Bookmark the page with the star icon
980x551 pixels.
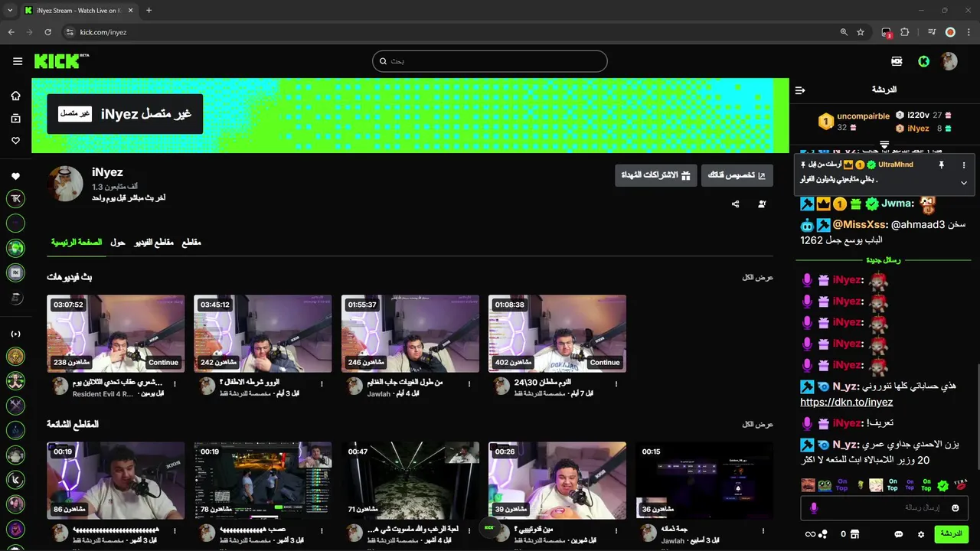coord(861,32)
